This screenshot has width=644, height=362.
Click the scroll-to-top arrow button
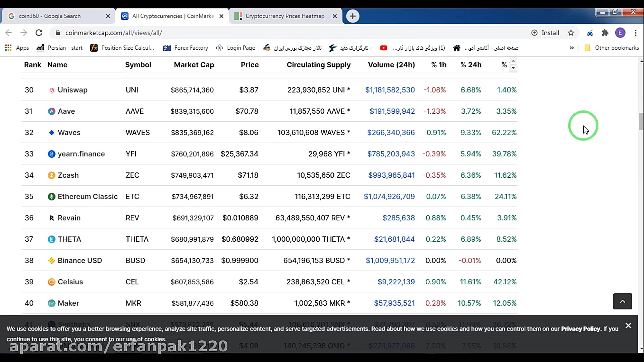pos(623,301)
